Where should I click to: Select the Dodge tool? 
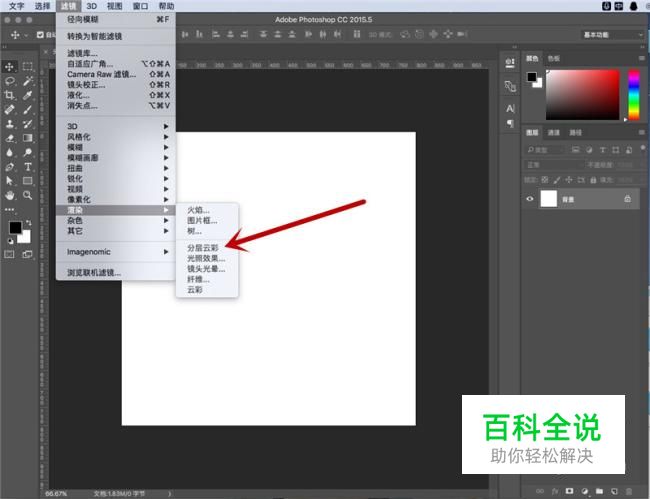(x=28, y=153)
